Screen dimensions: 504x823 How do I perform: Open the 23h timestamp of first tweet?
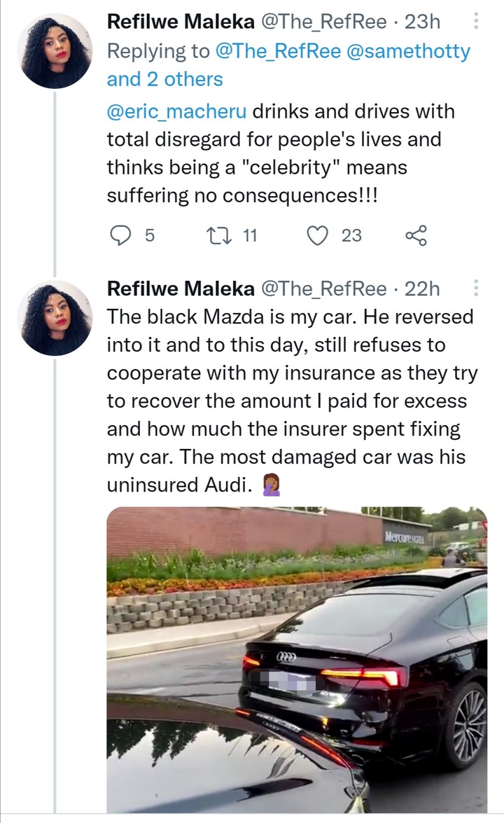pos(422,22)
